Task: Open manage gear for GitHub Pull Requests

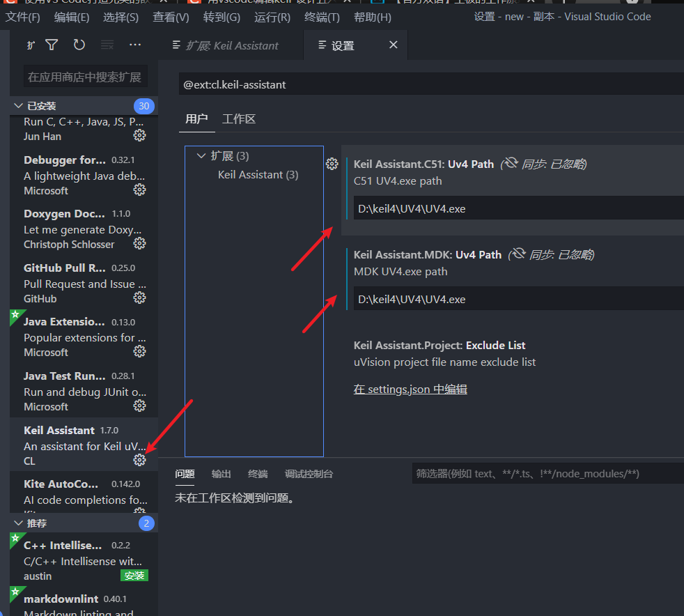Action: tap(139, 298)
